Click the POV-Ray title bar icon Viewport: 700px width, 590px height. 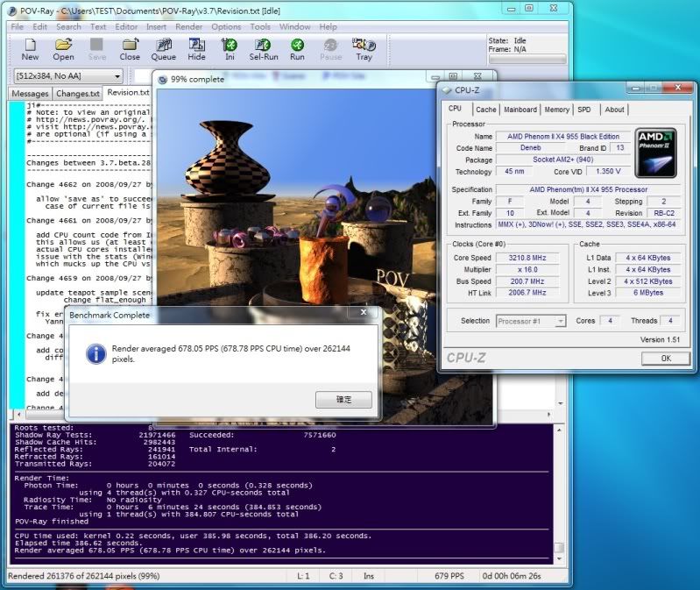[13, 11]
